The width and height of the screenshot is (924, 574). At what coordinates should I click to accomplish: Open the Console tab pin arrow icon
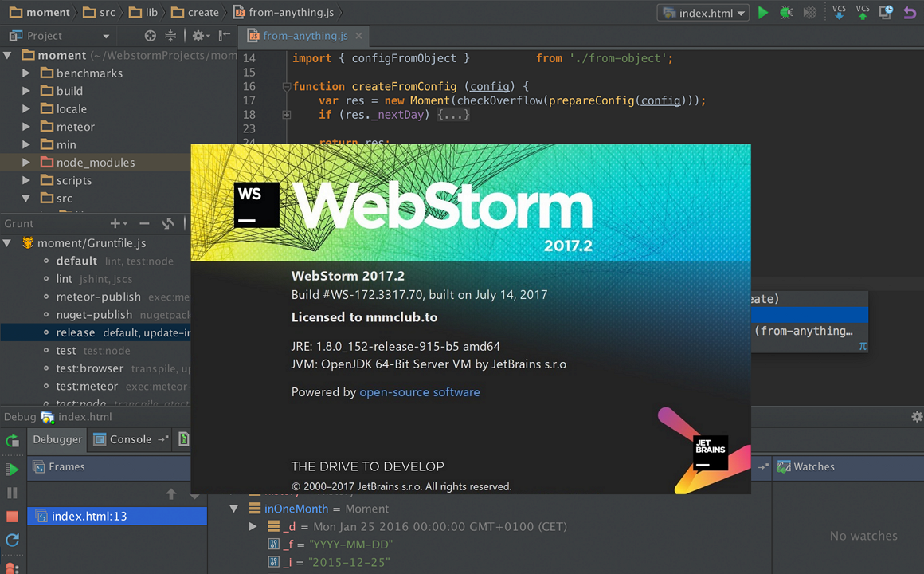coord(163,439)
